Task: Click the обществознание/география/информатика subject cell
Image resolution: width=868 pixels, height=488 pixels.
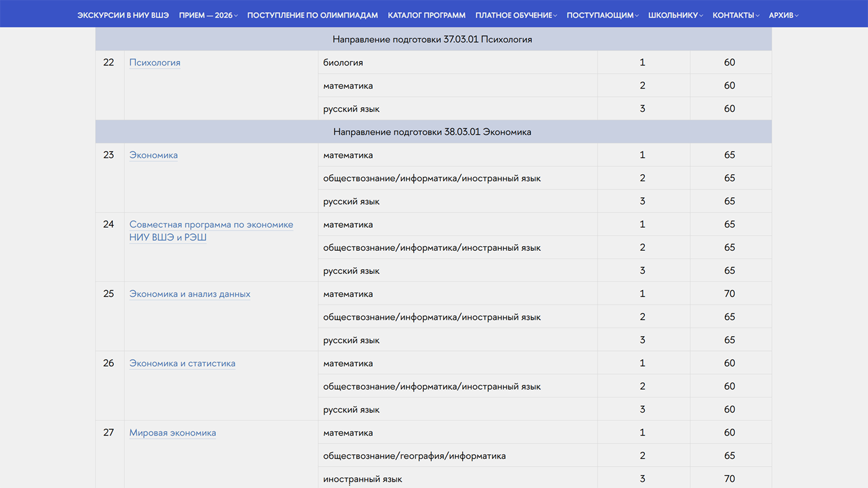Action: tap(414, 456)
